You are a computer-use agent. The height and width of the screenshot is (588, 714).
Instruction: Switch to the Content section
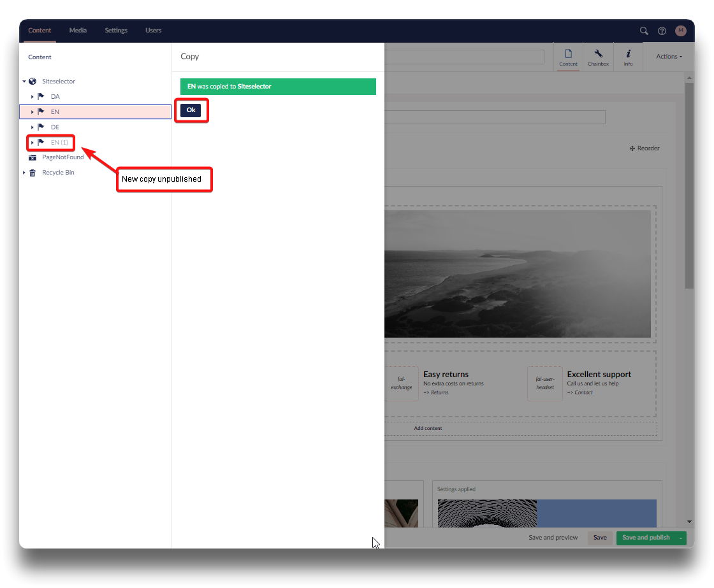pyautogui.click(x=40, y=31)
